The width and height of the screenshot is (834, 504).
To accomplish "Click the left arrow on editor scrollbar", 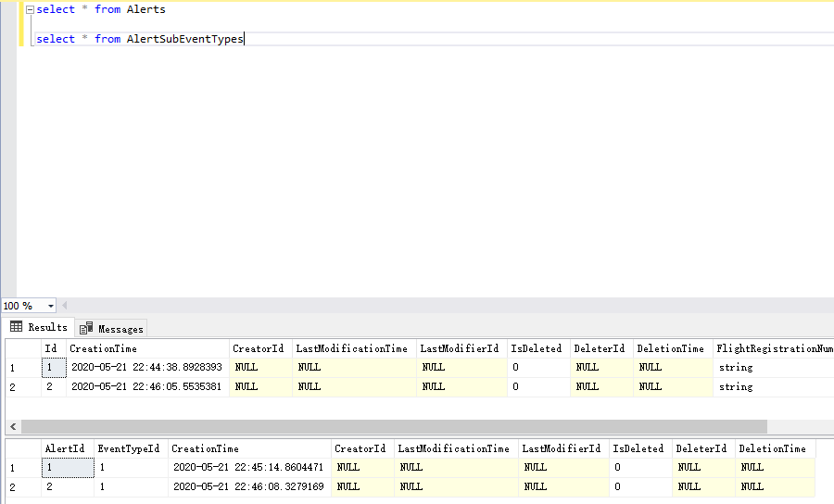I will click(x=65, y=306).
